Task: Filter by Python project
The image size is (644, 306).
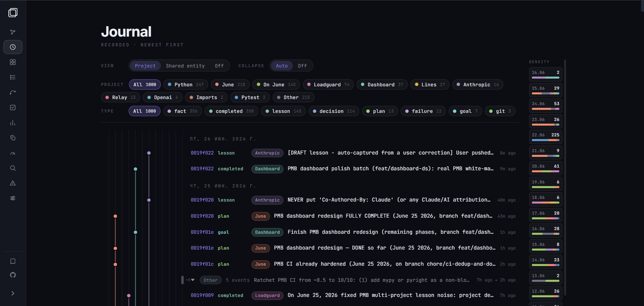Action: point(186,85)
